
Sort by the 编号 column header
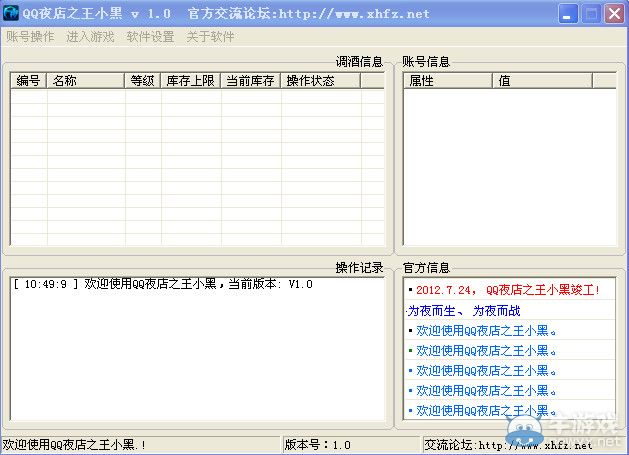point(28,81)
